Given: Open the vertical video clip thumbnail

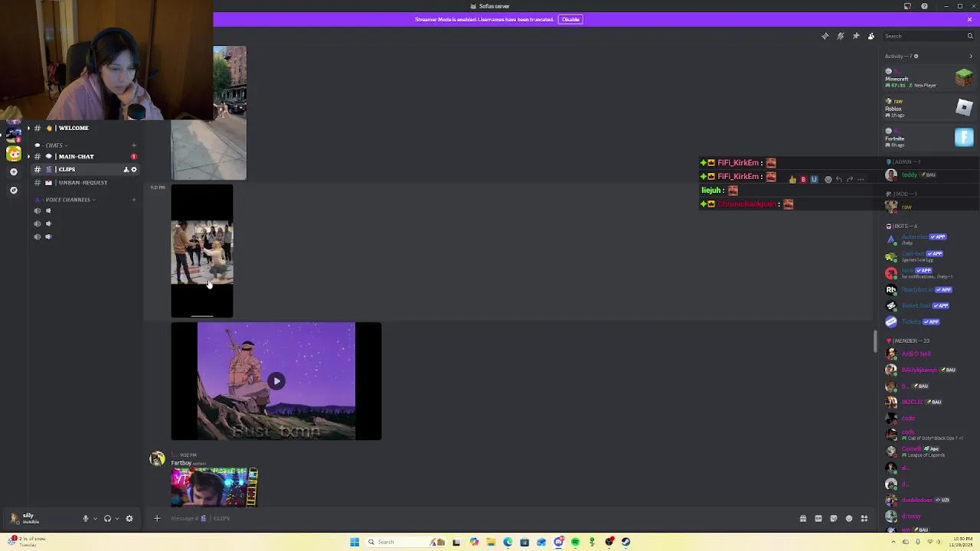Looking at the screenshot, I should (202, 251).
